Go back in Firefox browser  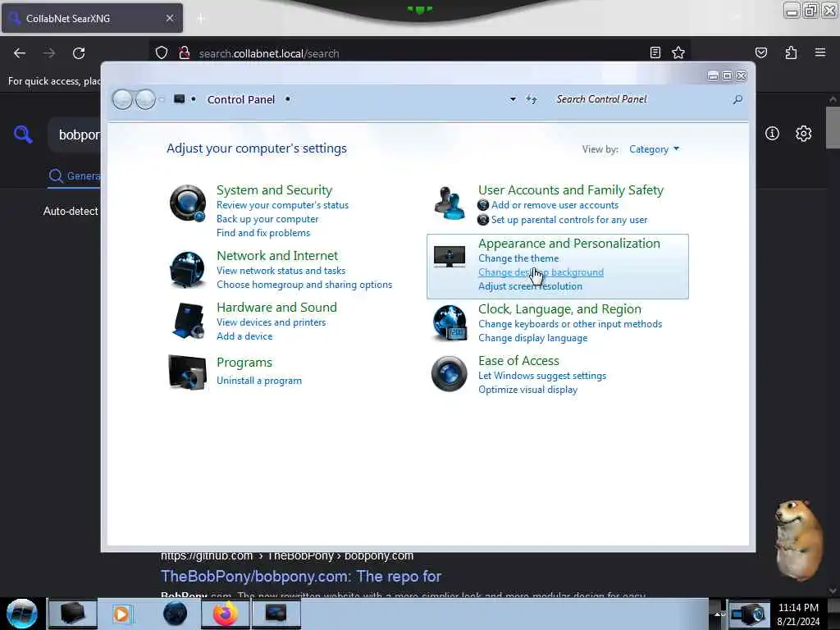[x=20, y=53]
